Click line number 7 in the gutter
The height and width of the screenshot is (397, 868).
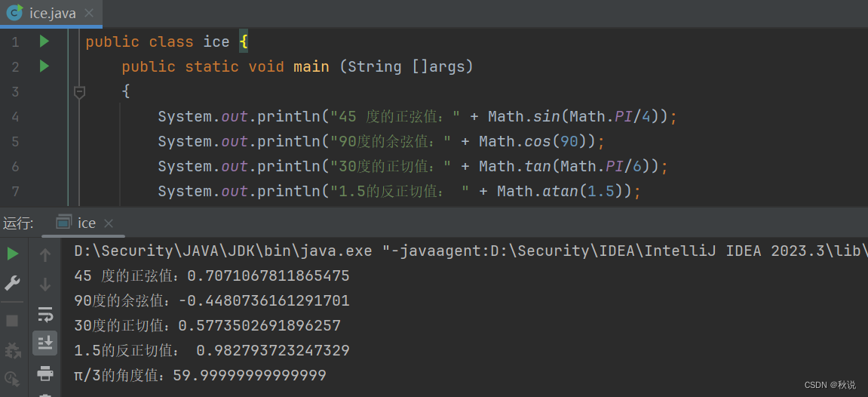pos(15,192)
